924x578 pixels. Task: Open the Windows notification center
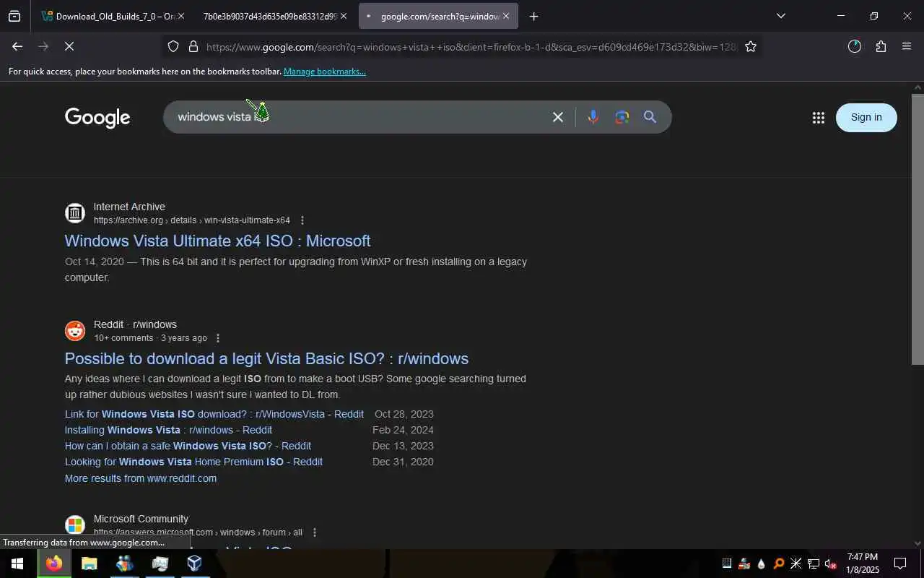click(900, 564)
